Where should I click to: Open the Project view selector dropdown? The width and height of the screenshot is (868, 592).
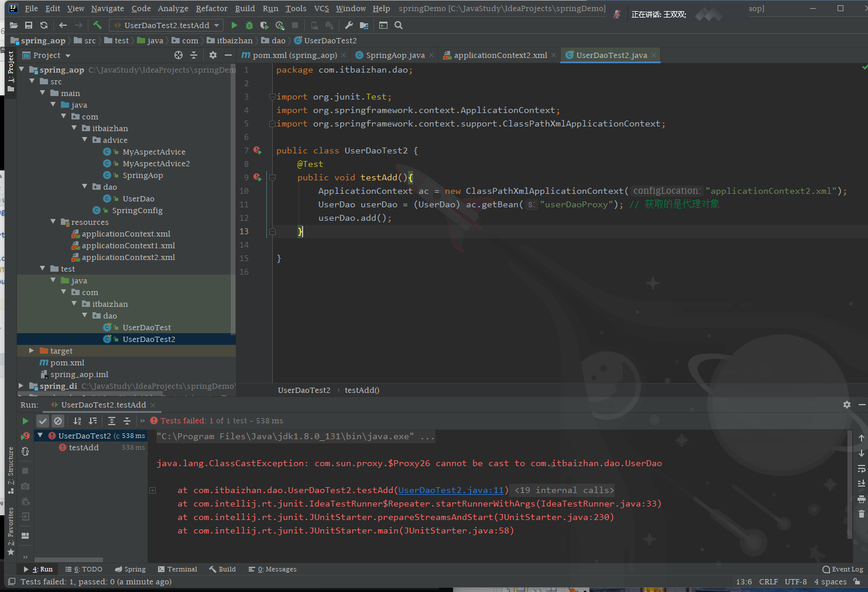(47, 55)
